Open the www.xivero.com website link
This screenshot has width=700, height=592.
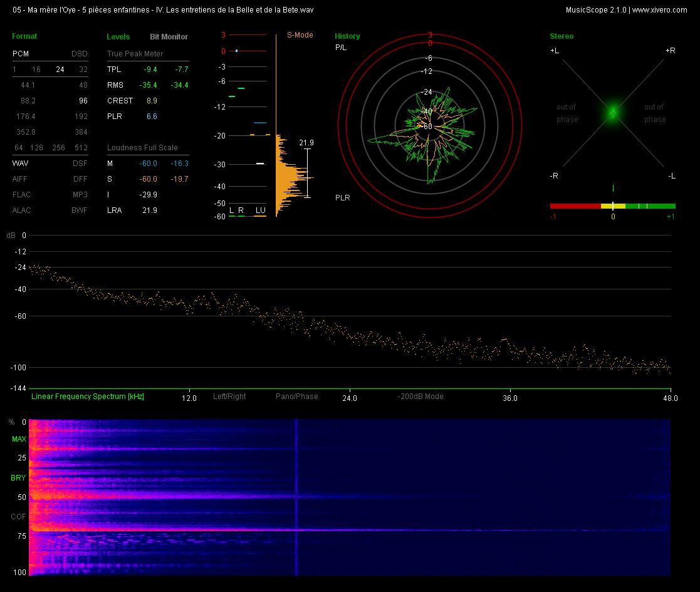[659, 10]
